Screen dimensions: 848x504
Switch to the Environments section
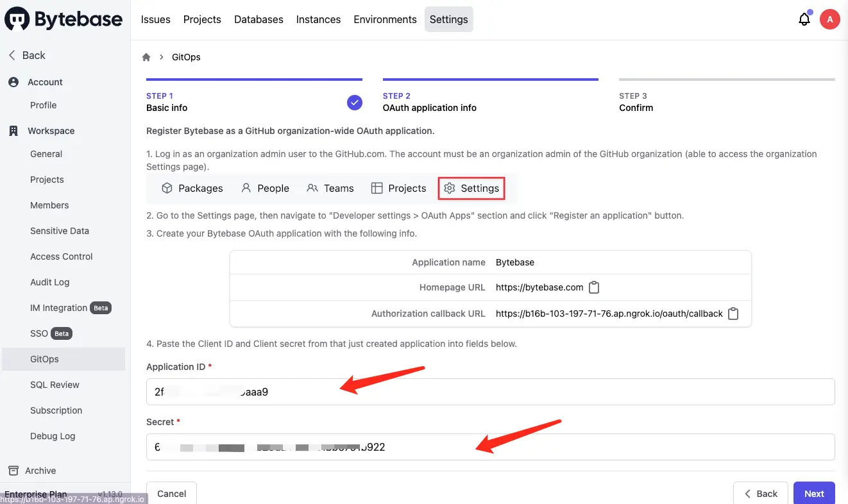click(384, 19)
